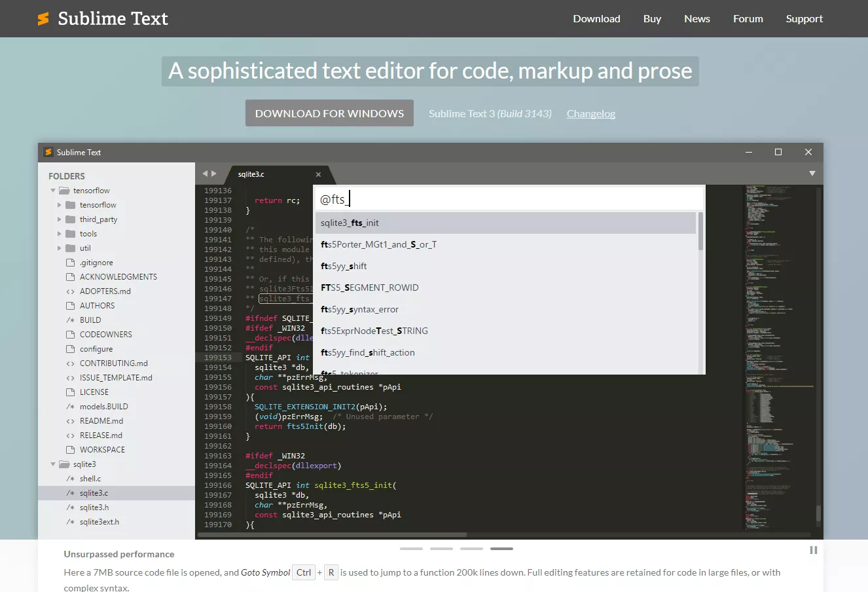Expand the util folder

tap(60, 248)
